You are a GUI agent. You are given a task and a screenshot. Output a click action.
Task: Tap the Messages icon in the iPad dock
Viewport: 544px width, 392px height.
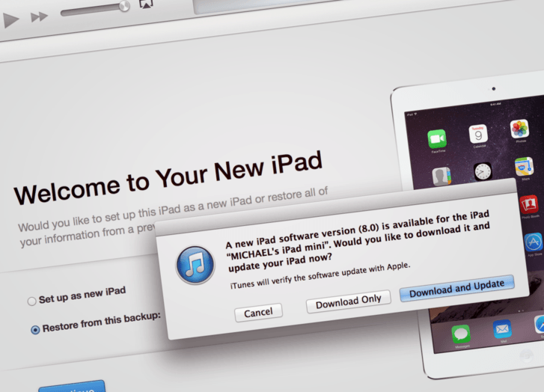(460, 334)
